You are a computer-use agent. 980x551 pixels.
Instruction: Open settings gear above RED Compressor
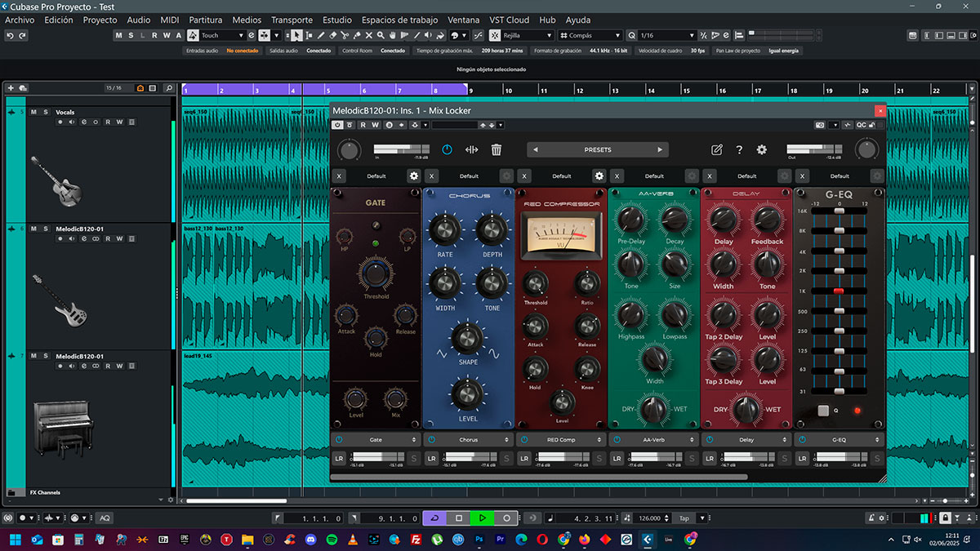click(x=599, y=176)
